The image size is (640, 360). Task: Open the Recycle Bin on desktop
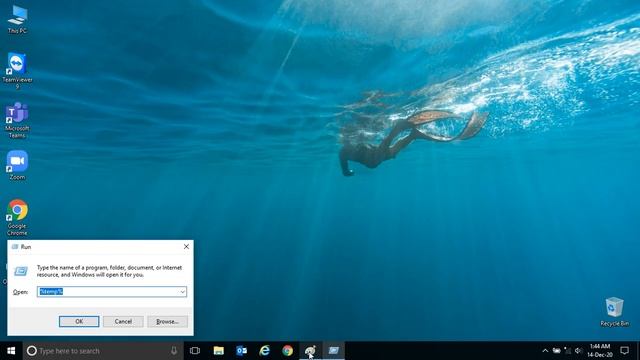click(x=614, y=312)
